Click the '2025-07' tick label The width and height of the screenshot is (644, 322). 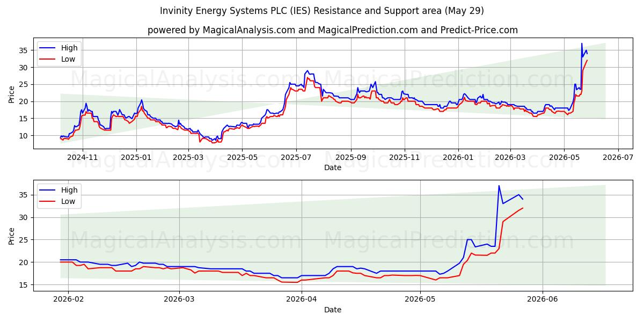296,157
